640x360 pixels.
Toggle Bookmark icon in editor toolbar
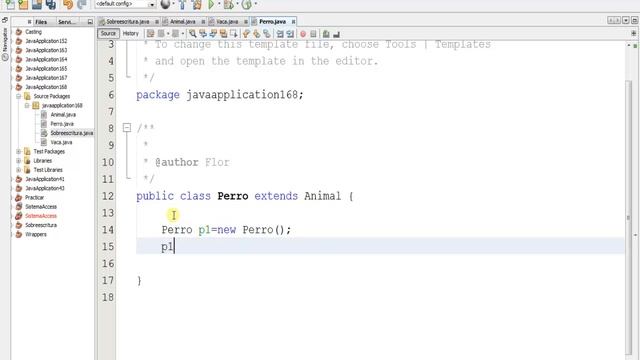pyautogui.click(x=267, y=34)
